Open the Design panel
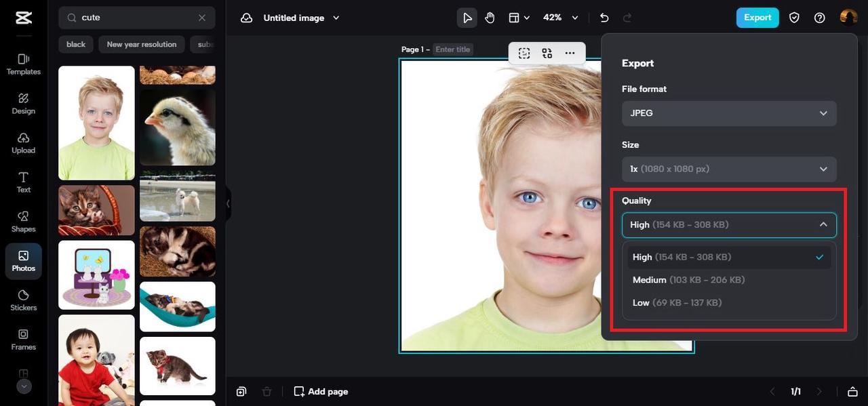This screenshot has height=406, width=868. [24, 104]
